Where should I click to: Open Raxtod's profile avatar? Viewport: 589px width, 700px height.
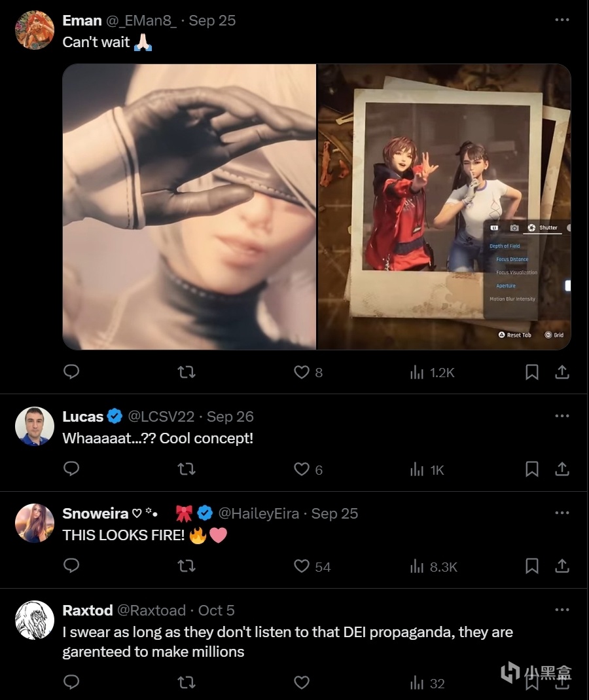34,619
